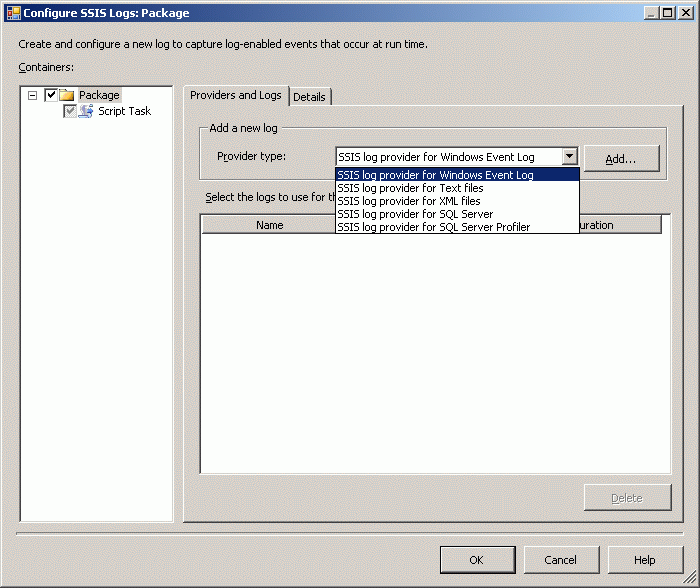Select the Package tree item label
Viewport: 700px width, 588px height.
pyautogui.click(x=99, y=95)
